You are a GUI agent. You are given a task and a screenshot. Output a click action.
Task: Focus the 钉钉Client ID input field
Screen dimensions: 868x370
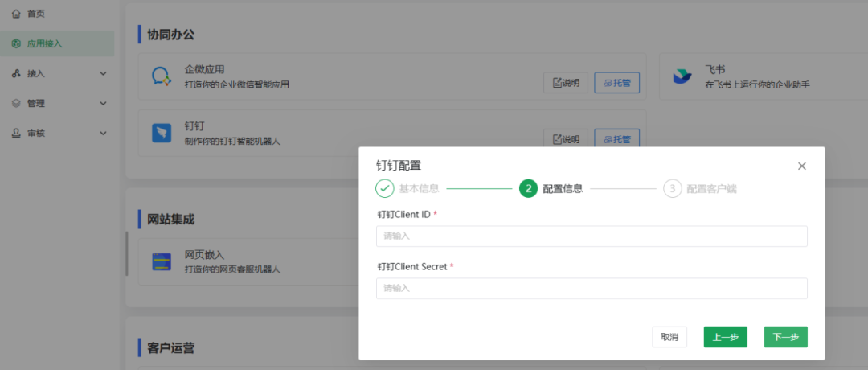[x=592, y=236]
